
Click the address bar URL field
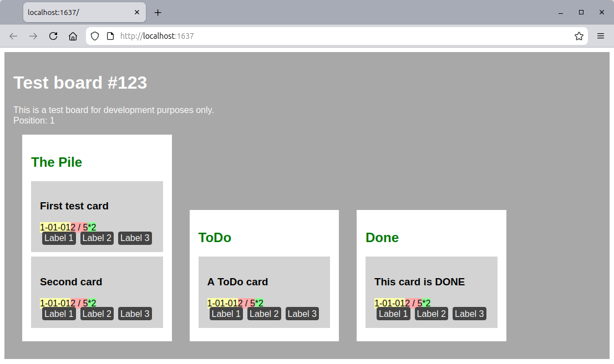333,36
